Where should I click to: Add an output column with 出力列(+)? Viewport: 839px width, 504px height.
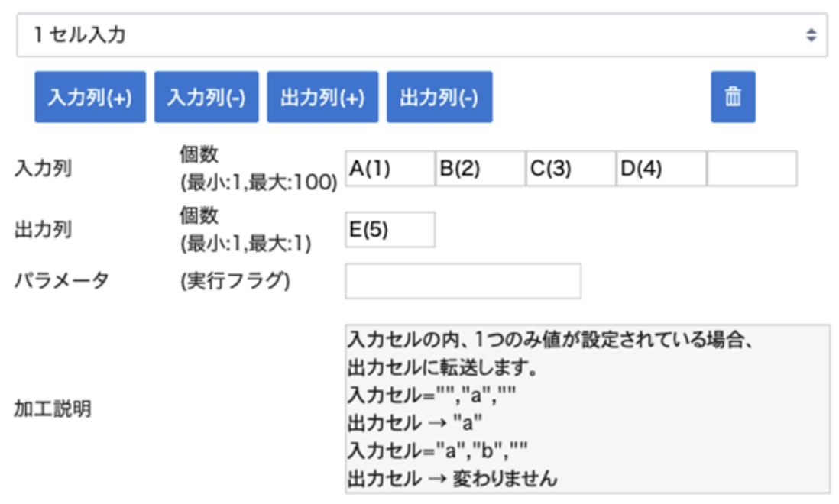point(322,98)
